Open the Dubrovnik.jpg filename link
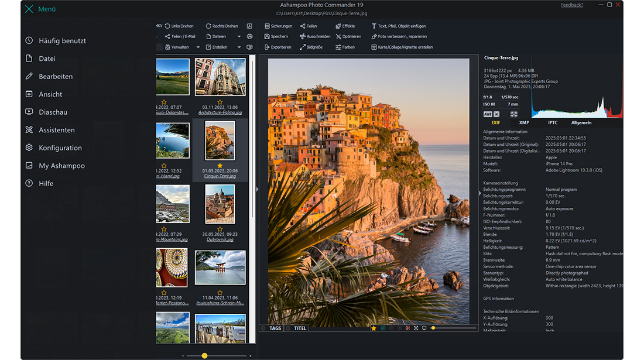The height and width of the screenshot is (360, 644). (x=220, y=239)
